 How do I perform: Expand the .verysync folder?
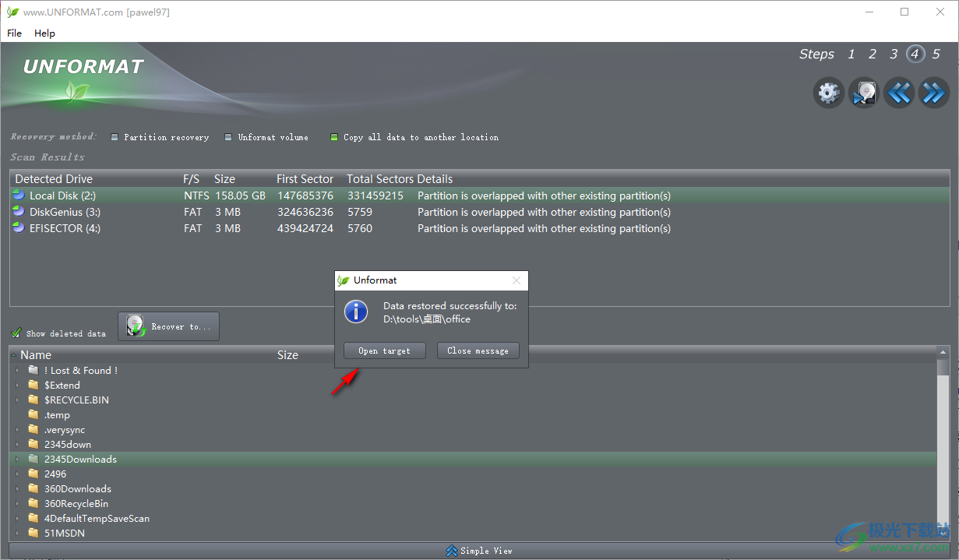point(17,430)
